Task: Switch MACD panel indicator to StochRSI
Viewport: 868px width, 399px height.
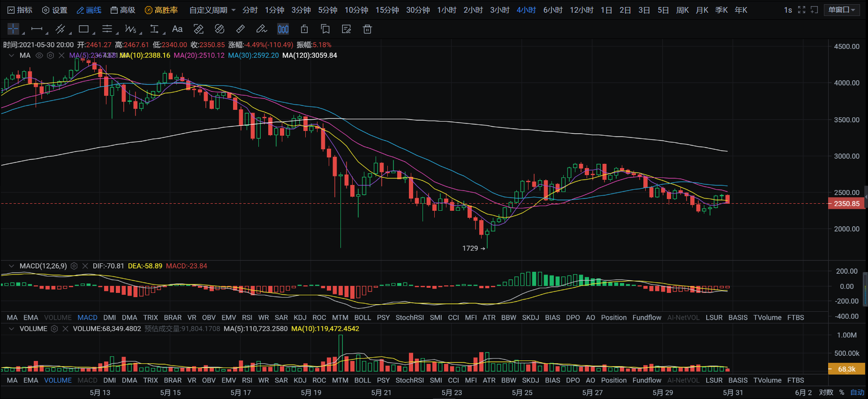Action: (x=410, y=317)
